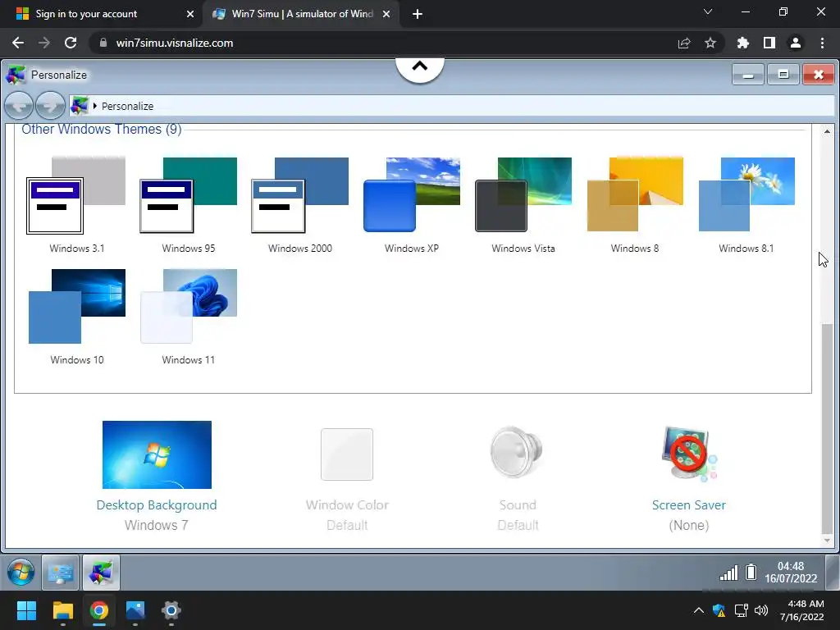Screen dimensions: 840x630
Task: Maximize the Personalize window
Action: (783, 75)
